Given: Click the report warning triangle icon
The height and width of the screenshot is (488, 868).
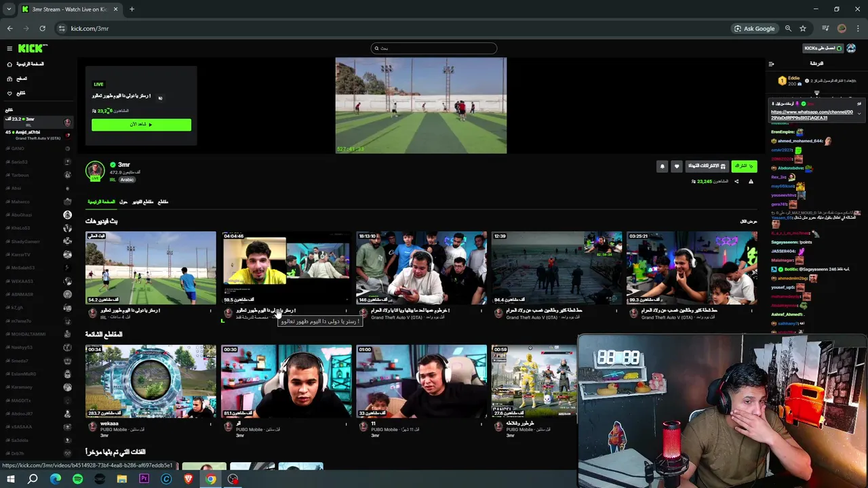Looking at the screenshot, I should pyautogui.click(x=751, y=182).
